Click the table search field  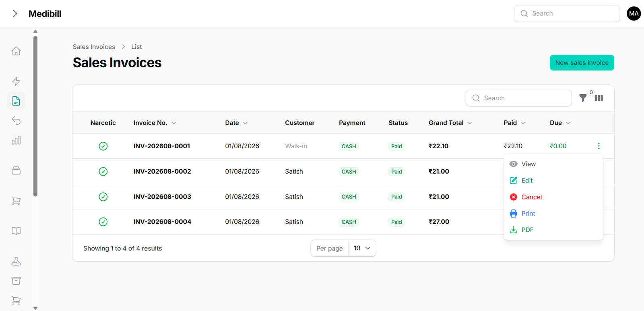tap(518, 98)
